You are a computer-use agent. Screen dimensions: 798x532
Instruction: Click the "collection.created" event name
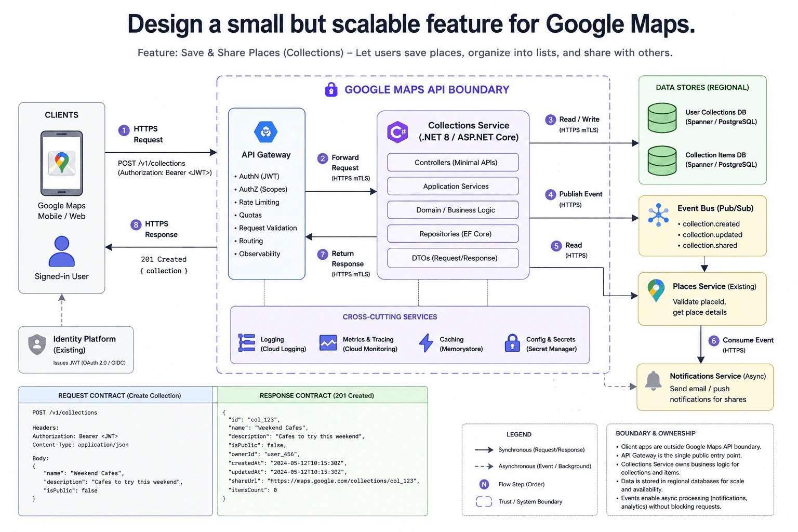click(711, 224)
